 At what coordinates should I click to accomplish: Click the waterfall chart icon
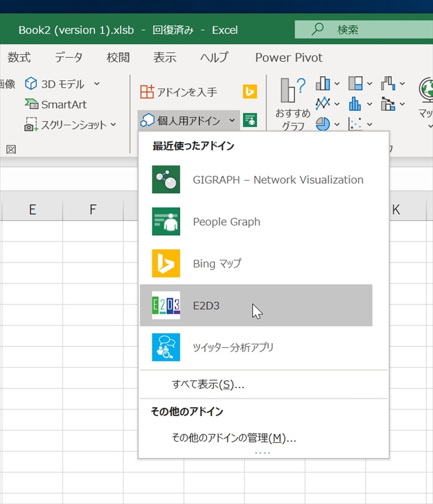tap(388, 84)
